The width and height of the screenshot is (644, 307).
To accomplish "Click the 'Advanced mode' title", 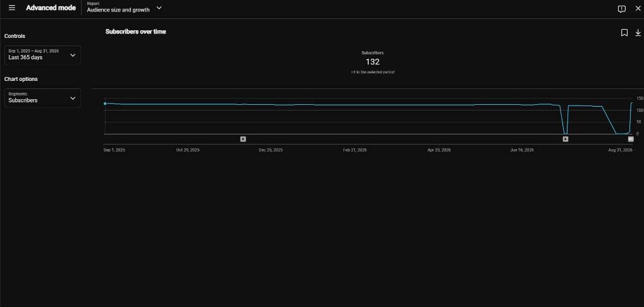I will [51, 8].
